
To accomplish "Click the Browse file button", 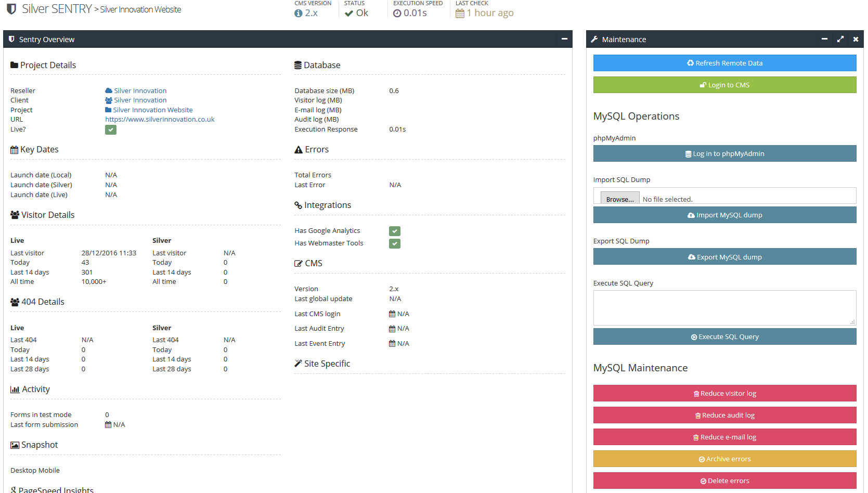I will [620, 199].
